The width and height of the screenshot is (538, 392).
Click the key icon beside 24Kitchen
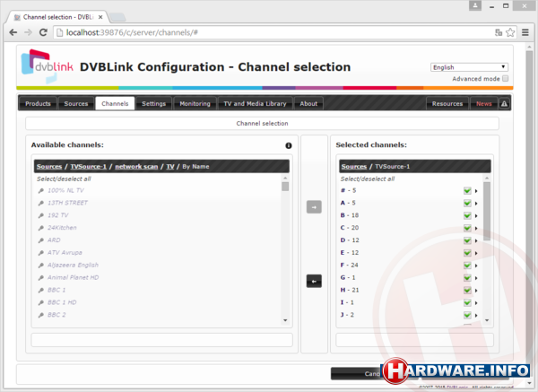(x=41, y=228)
